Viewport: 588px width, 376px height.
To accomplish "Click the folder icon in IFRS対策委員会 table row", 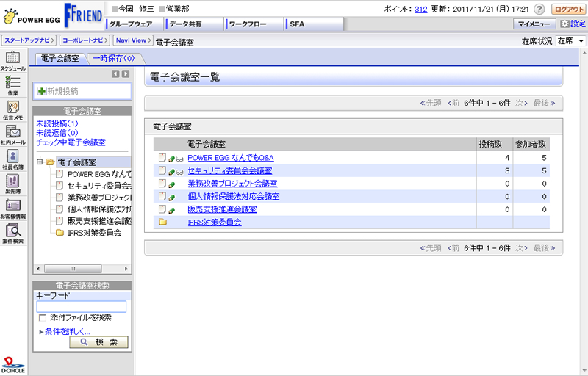I will coord(162,222).
